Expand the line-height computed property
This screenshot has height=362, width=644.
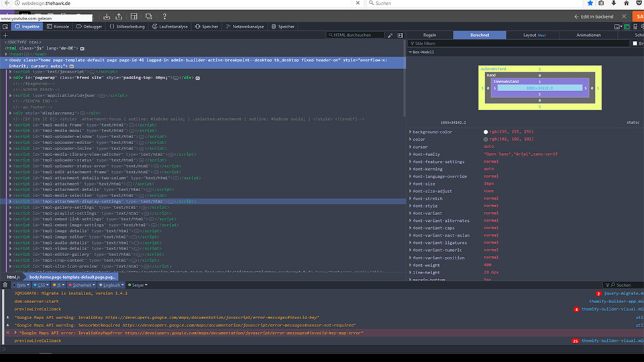[410, 273]
